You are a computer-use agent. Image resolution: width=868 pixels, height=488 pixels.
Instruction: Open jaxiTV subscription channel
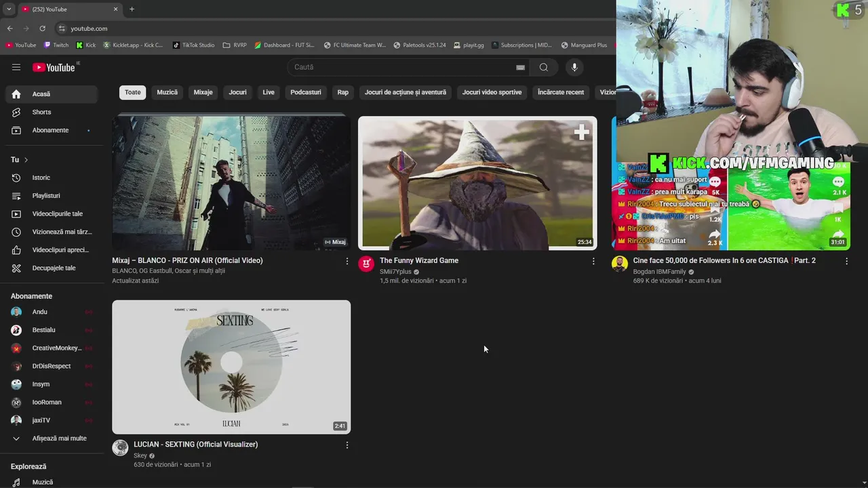(52, 420)
